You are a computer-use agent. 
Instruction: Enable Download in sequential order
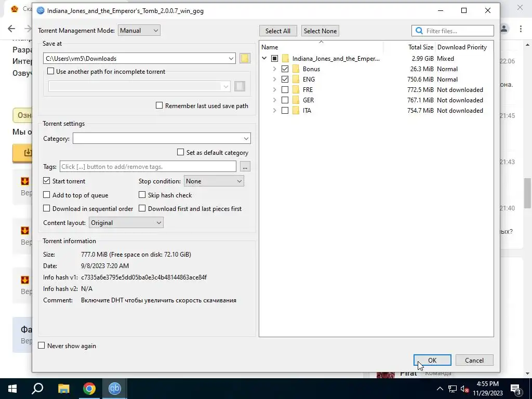[46, 208]
